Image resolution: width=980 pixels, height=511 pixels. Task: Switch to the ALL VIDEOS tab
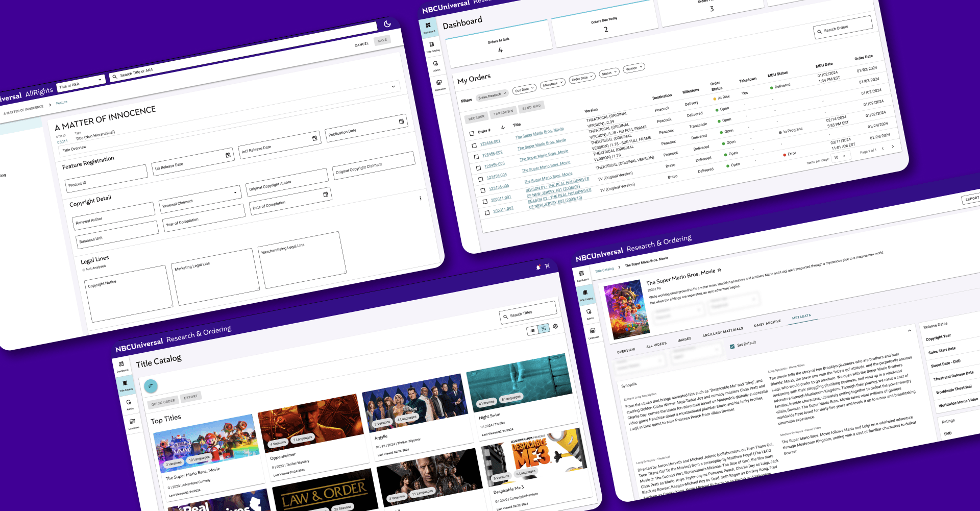pos(656,345)
